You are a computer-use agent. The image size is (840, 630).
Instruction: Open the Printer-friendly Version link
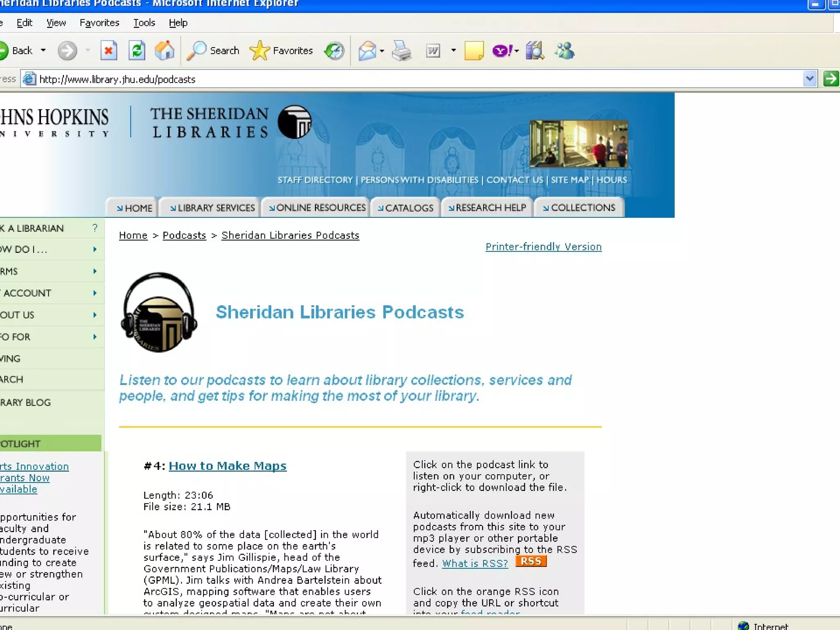coord(543,247)
